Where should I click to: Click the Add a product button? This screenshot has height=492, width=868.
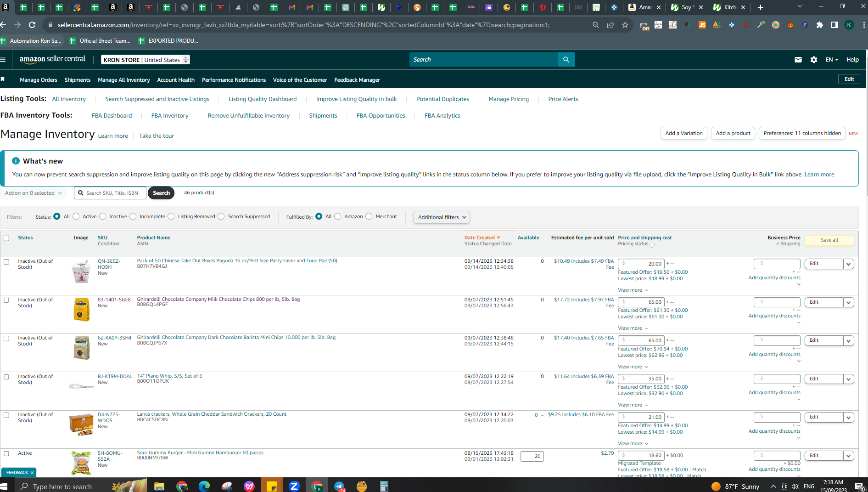733,133
